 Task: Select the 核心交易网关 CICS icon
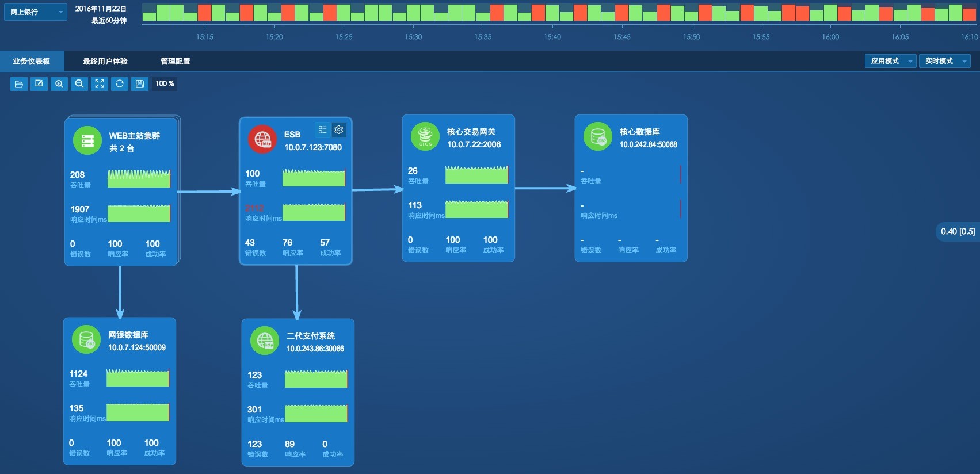tap(425, 137)
